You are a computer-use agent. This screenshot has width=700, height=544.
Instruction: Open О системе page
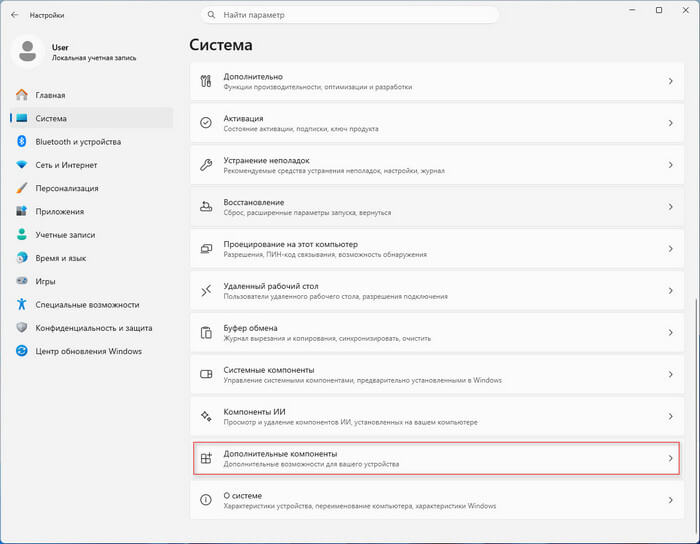click(x=437, y=500)
